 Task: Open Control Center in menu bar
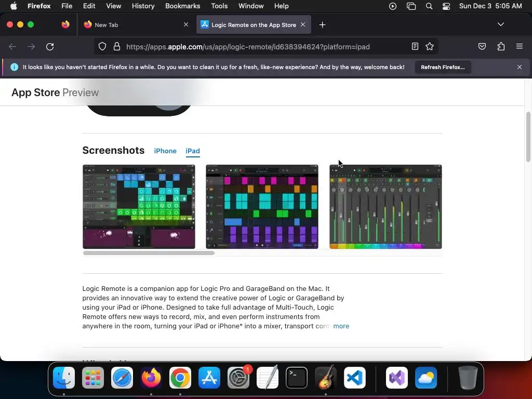click(446, 6)
